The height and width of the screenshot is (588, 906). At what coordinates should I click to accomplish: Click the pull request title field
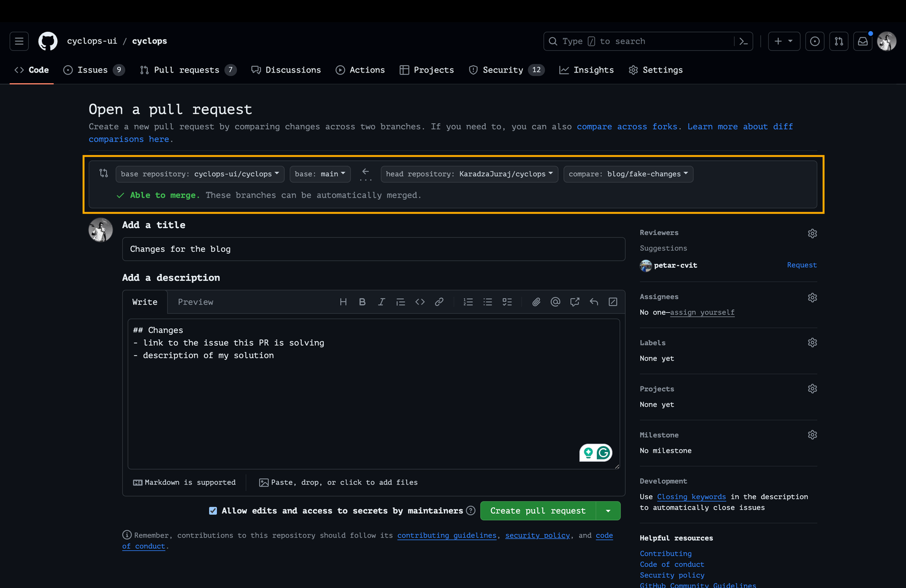tap(373, 249)
